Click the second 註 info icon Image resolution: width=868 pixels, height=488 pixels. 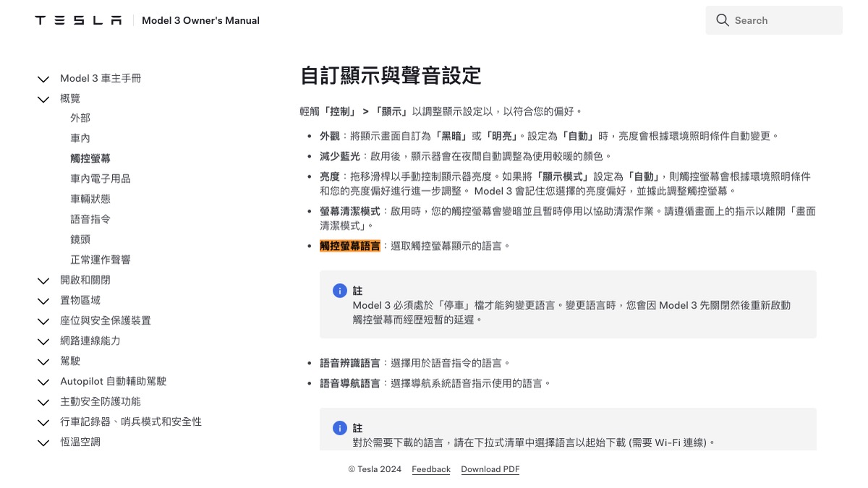pos(340,428)
